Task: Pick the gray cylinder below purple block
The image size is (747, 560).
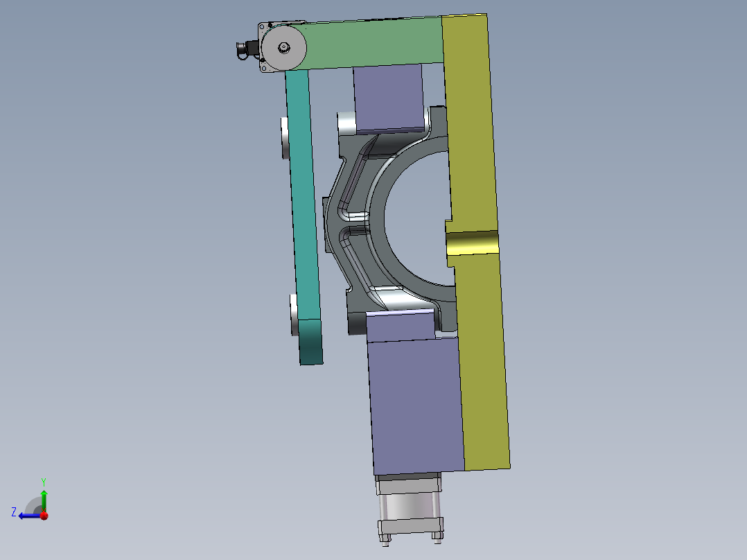Action: pos(410,507)
